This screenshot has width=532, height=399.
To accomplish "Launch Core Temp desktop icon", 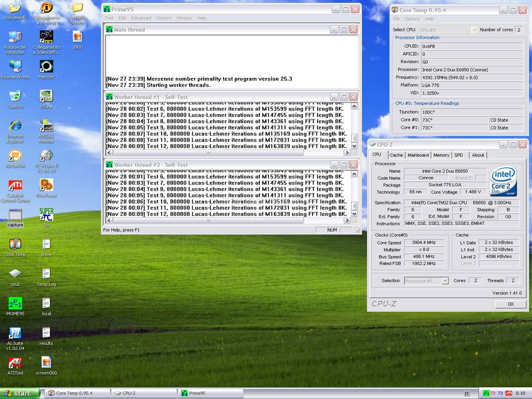I will (15, 244).
